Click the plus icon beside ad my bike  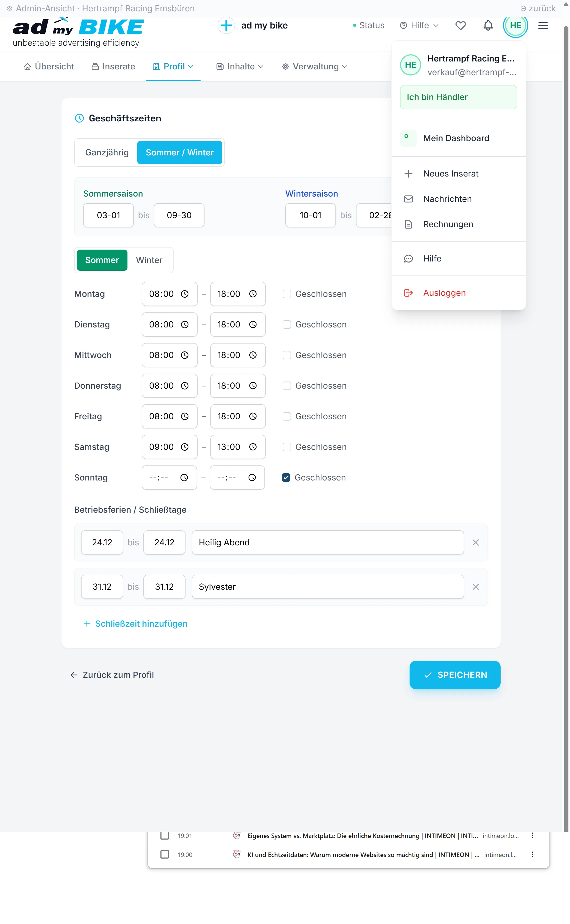[x=226, y=25]
